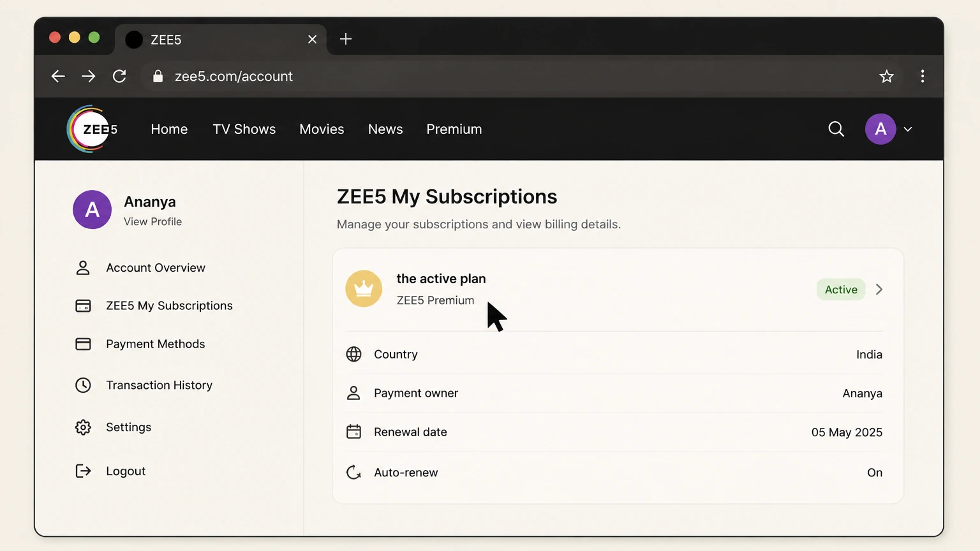Click the ZEE5 Premium plan name
980x551 pixels.
pos(435,300)
